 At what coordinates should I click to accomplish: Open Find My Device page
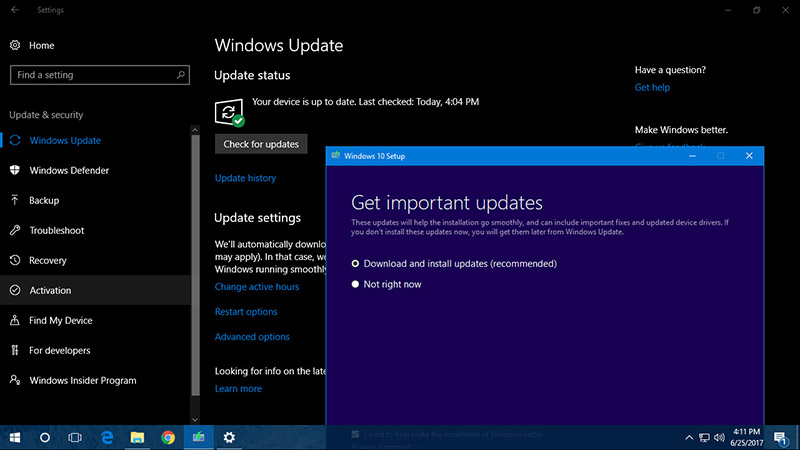pos(60,320)
